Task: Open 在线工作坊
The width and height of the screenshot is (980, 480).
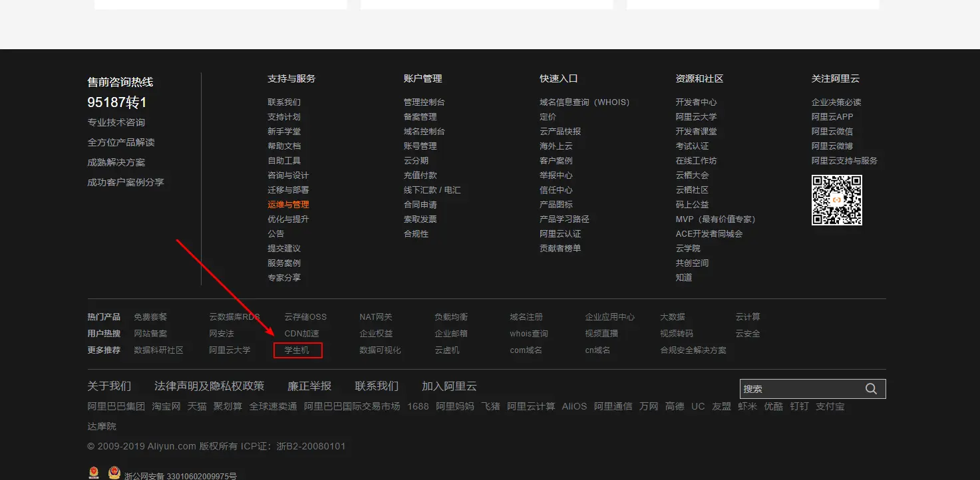Action: coord(697,161)
